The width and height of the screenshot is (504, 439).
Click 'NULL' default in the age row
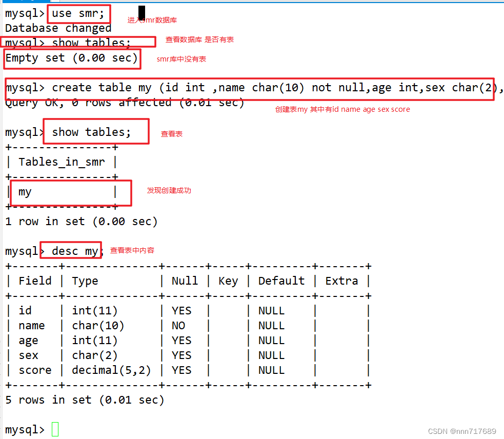(272, 340)
